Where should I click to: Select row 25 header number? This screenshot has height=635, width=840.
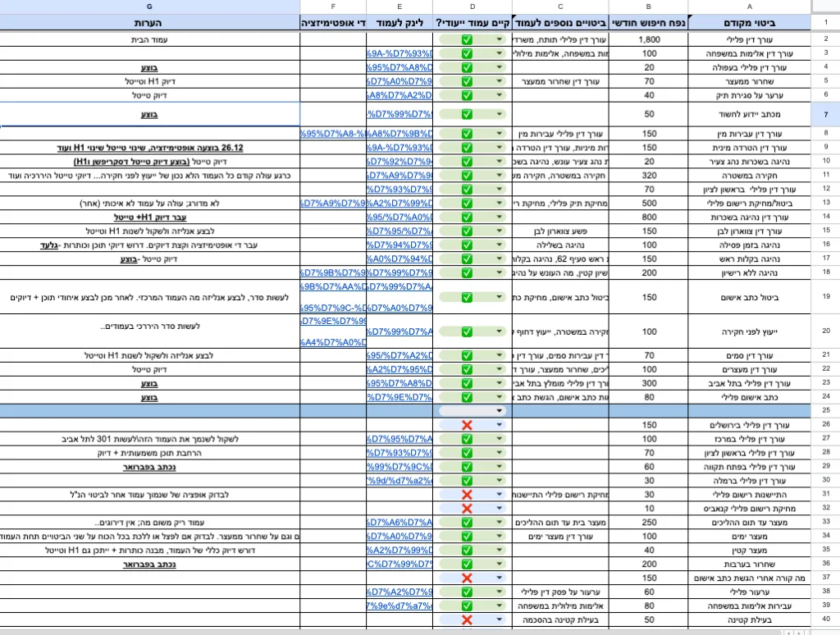825,411
